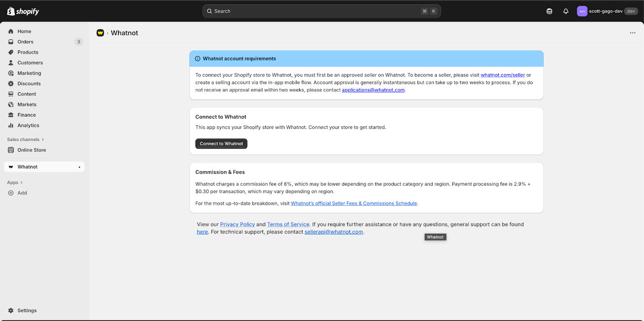Open Seller Fees & Commissions Schedule link
This screenshot has width=644, height=321.
(353, 203)
